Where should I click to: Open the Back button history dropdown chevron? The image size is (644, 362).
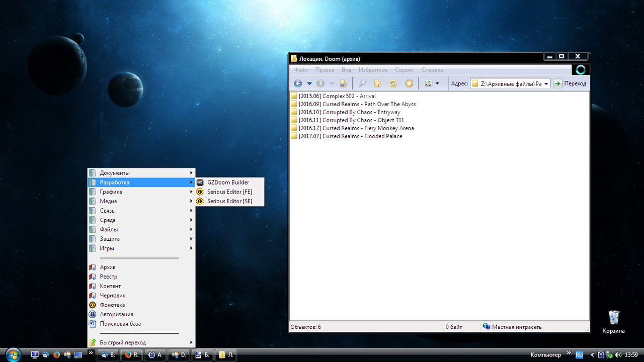(x=309, y=83)
